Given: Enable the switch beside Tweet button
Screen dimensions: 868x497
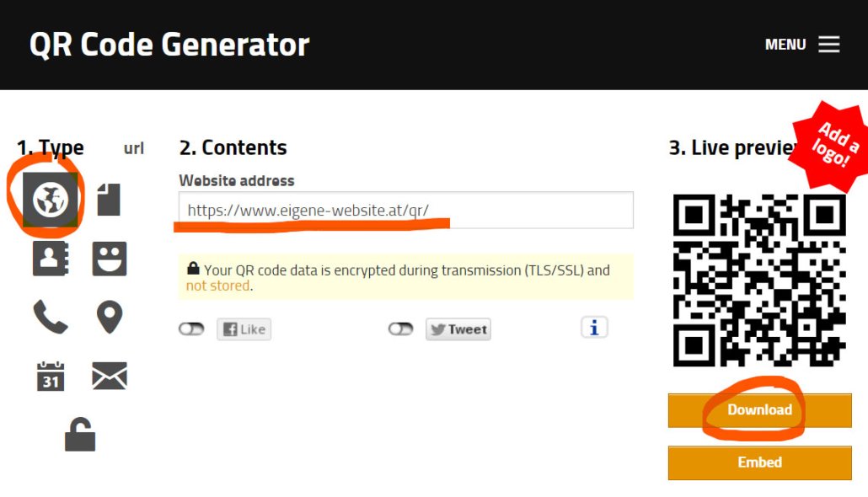Looking at the screenshot, I should pyautogui.click(x=401, y=329).
